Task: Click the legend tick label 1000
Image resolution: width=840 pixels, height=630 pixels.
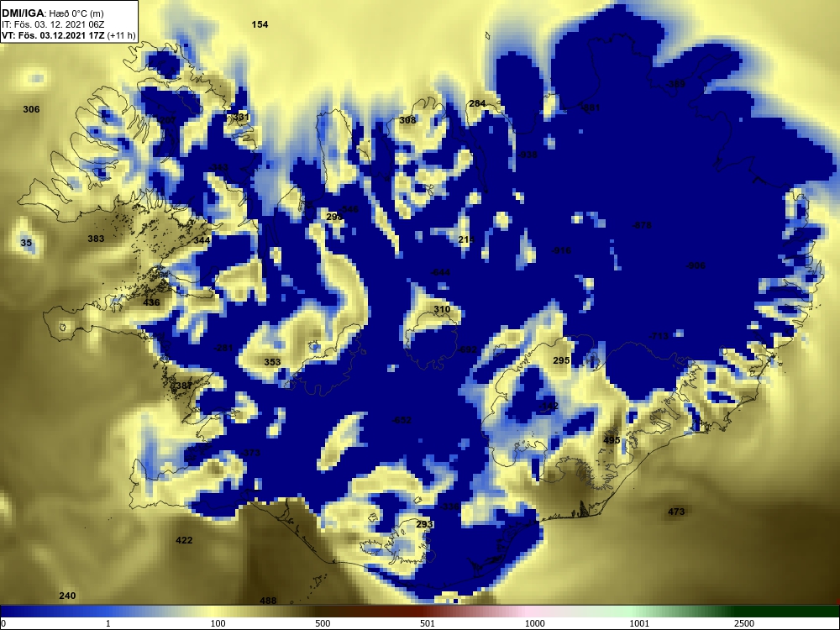Action: pyautogui.click(x=534, y=623)
